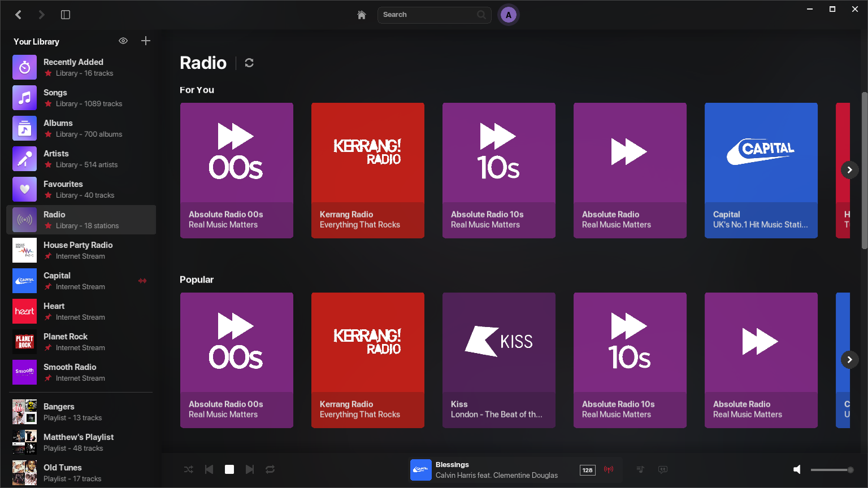Play Absolute Radio 00s in Popular
The height and width of the screenshot is (488, 868).
(237, 360)
